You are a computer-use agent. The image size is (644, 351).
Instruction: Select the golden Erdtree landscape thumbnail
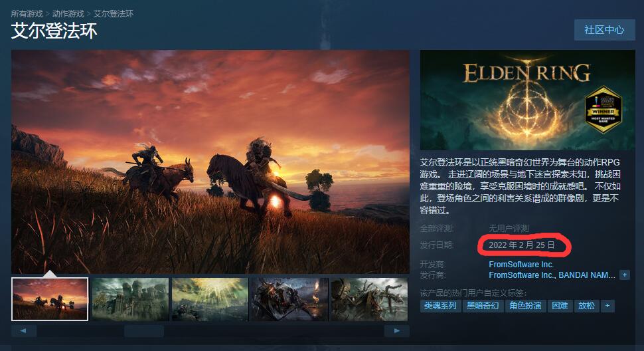pyautogui.click(x=210, y=299)
